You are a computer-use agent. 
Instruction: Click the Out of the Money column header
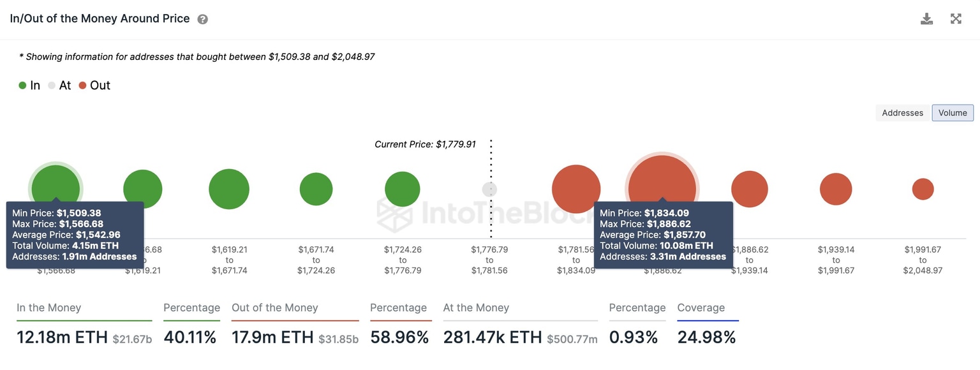(x=274, y=307)
